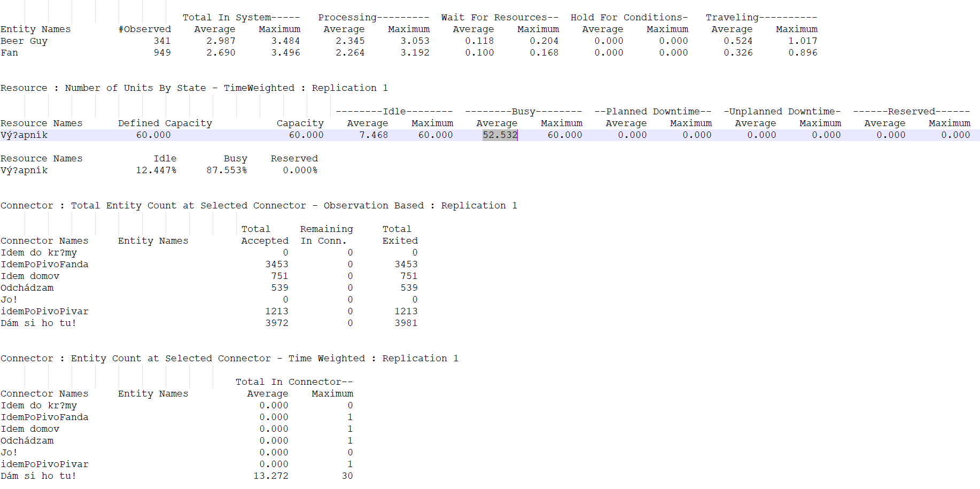
Task: Click the Defined Capacity value 60.000
Action: tap(153, 135)
